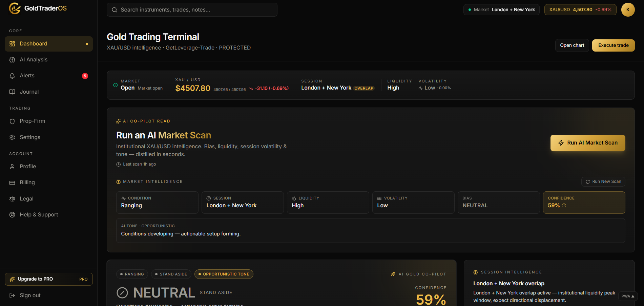644x306 pixels.
Task: Click the Prop-Firm shield icon
Action: tap(12, 121)
